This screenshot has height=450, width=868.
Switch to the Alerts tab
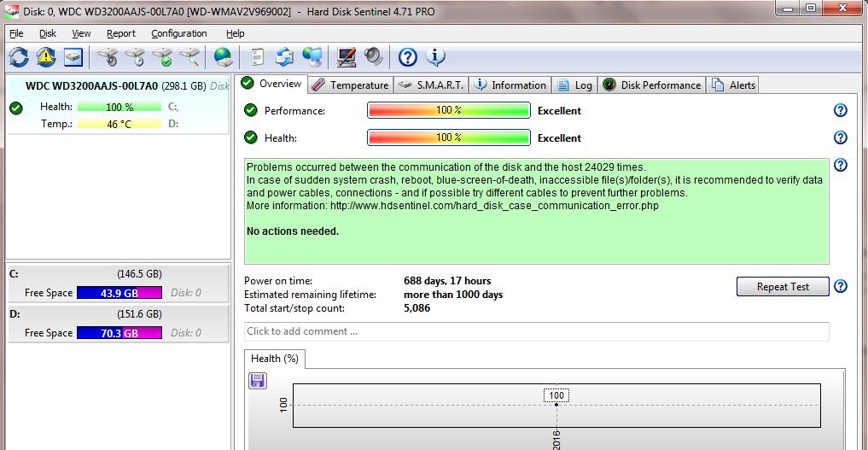(733, 85)
